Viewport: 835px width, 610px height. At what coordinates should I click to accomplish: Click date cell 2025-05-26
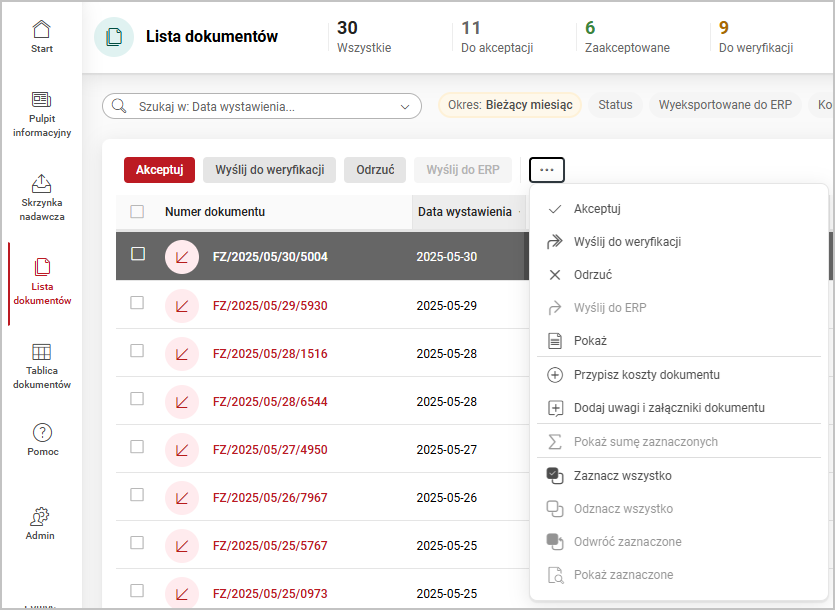(x=446, y=498)
